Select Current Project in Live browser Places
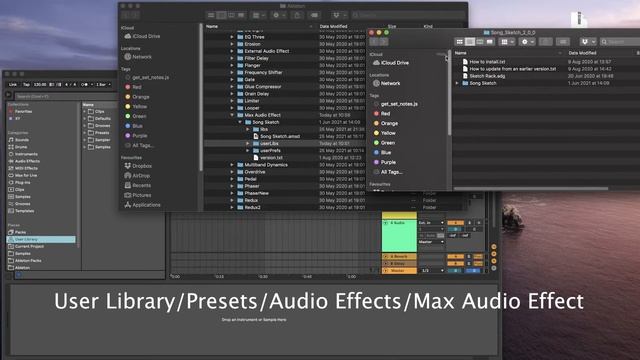The height and width of the screenshot is (360, 640). coord(26,247)
